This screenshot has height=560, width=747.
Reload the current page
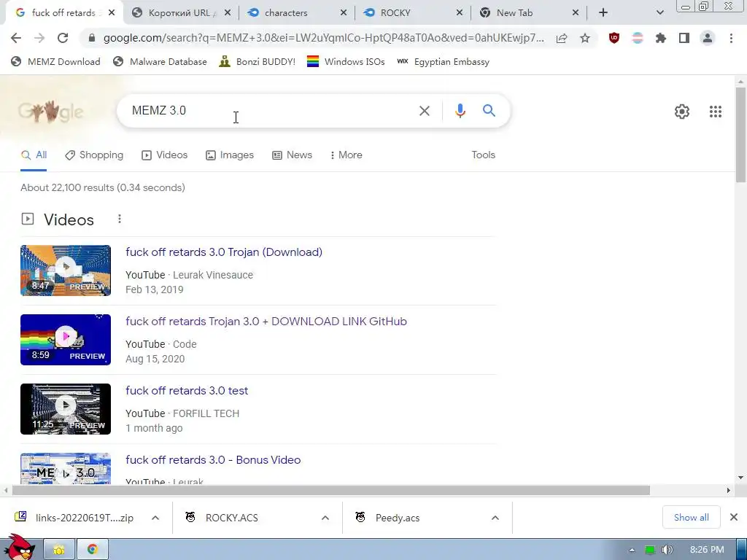click(x=63, y=38)
